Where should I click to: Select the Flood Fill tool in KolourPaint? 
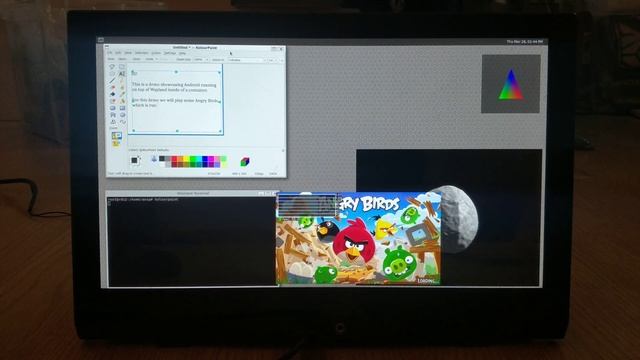(x=112, y=94)
